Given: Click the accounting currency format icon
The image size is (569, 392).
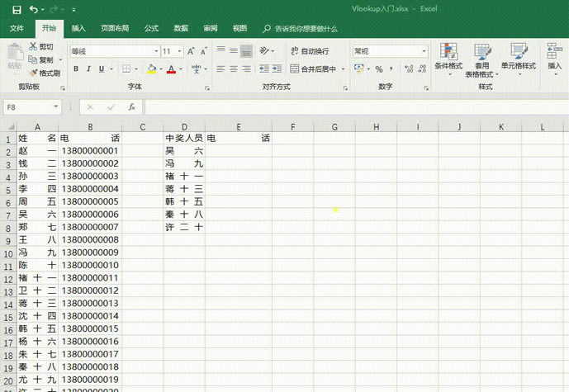Looking at the screenshot, I should click(x=359, y=68).
